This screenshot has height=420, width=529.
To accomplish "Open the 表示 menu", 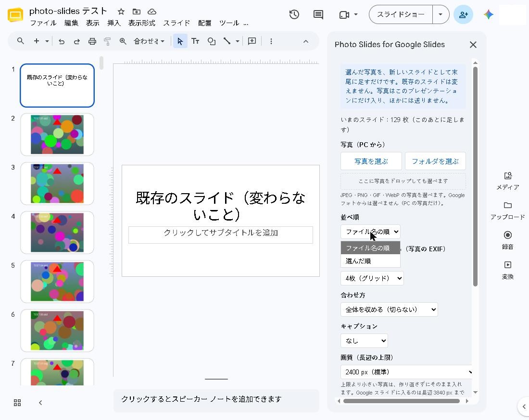I will click(92, 23).
